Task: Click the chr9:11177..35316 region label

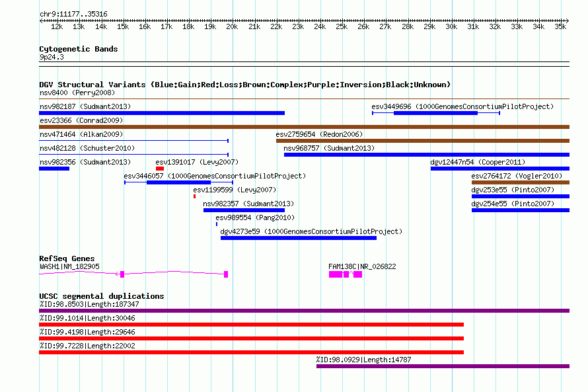Action: click(x=73, y=14)
